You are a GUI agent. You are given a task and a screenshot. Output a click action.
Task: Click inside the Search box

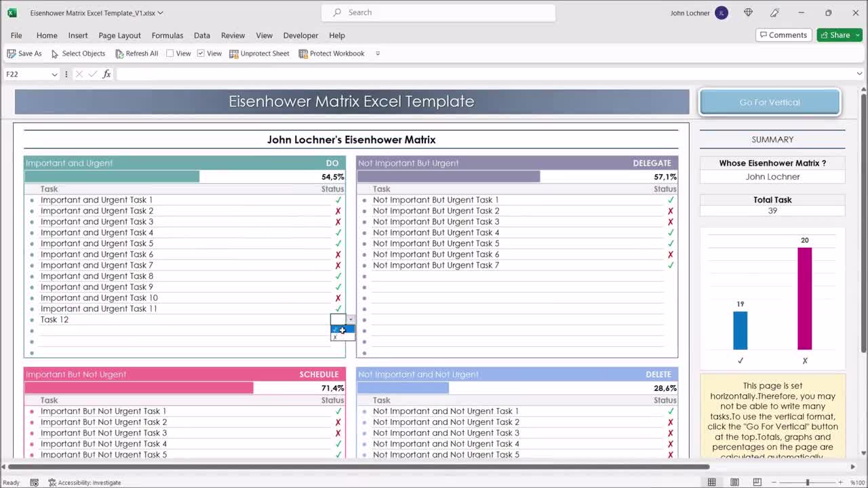point(437,12)
